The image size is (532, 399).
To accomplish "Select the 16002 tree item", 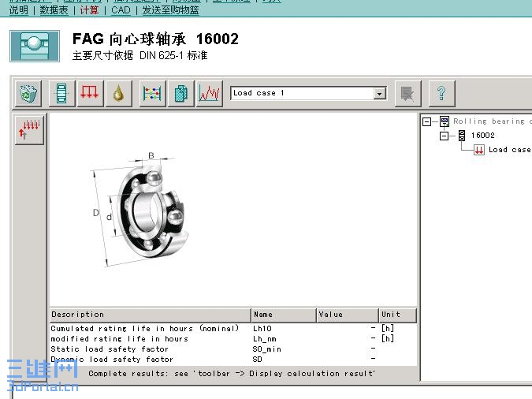I will (482, 136).
